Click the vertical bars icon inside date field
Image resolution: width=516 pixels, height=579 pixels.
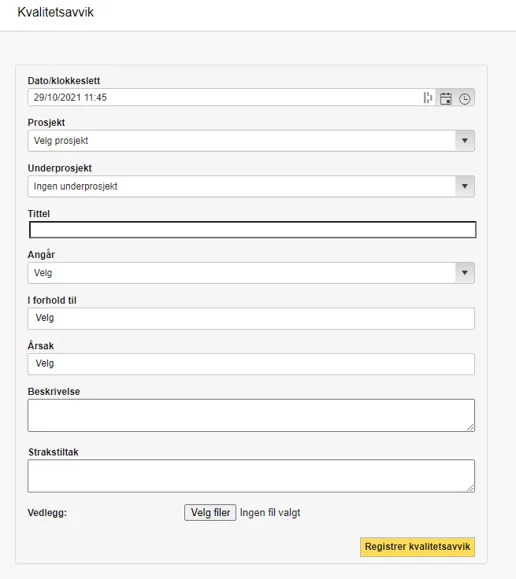(428, 98)
